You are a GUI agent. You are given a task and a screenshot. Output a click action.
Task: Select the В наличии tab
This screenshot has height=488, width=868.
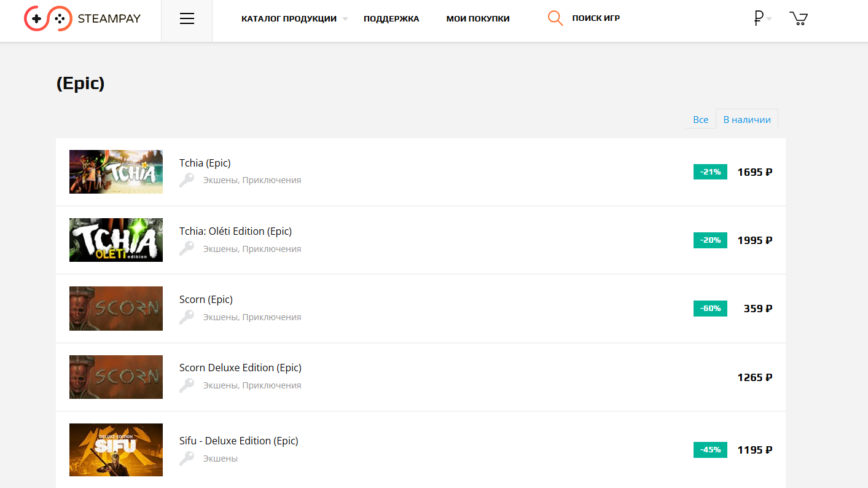[747, 120]
